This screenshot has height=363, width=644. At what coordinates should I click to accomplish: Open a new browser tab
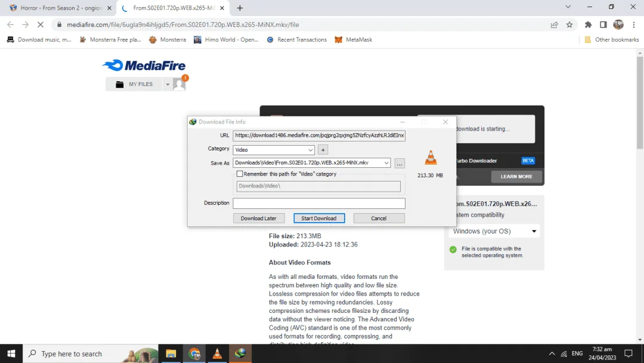click(240, 8)
